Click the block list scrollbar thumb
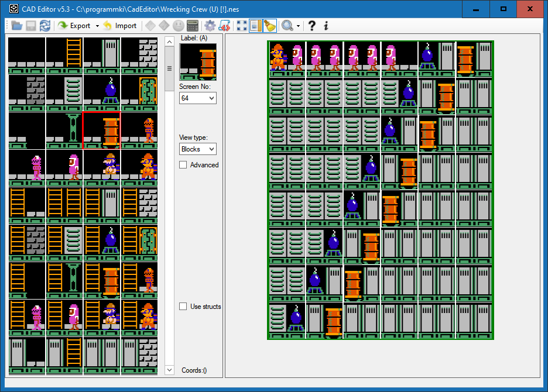The width and height of the screenshot is (548, 392). tap(170, 68)
